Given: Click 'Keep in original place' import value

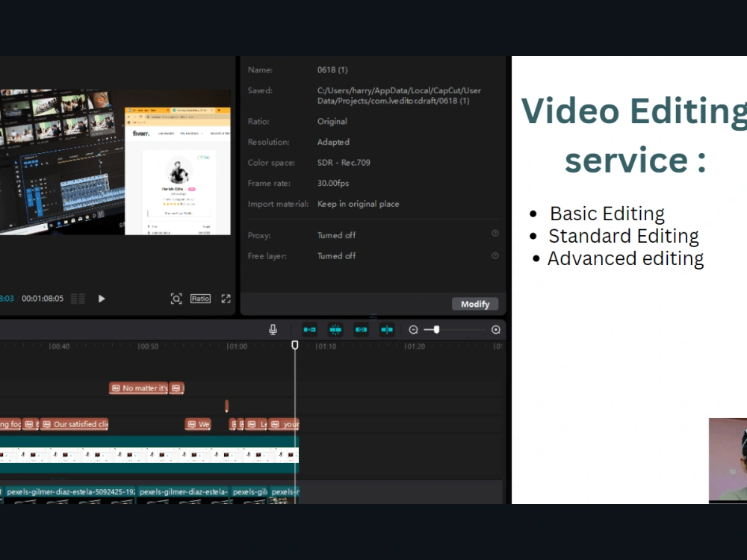Looking at the screenshot, I should coord(359,204).
